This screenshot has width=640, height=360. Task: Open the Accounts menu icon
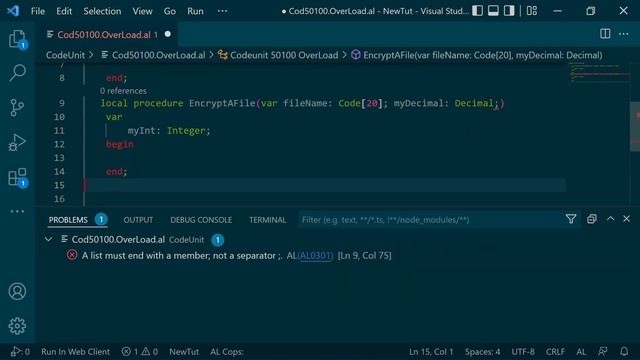tap(17, 291)
